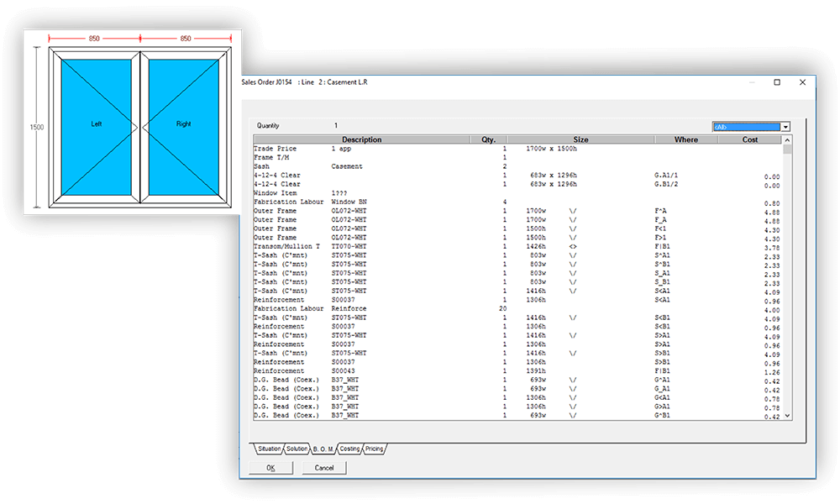Open the Costing tab

click(x=350, y=449)
